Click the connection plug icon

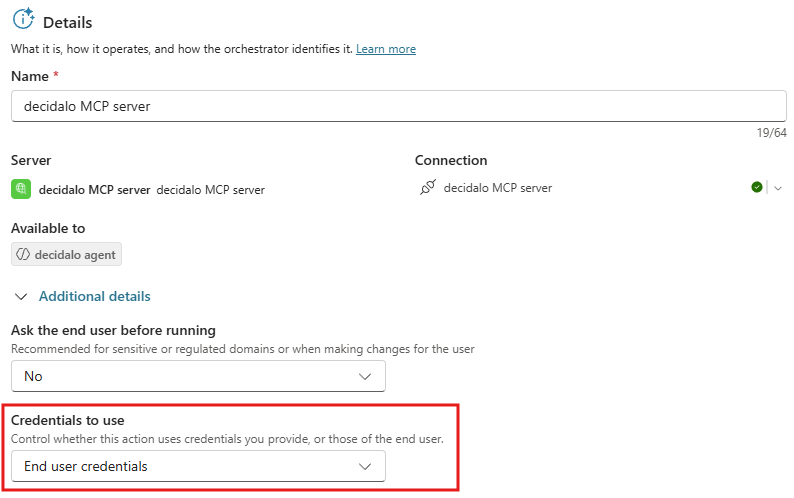[x=427, y=187]
